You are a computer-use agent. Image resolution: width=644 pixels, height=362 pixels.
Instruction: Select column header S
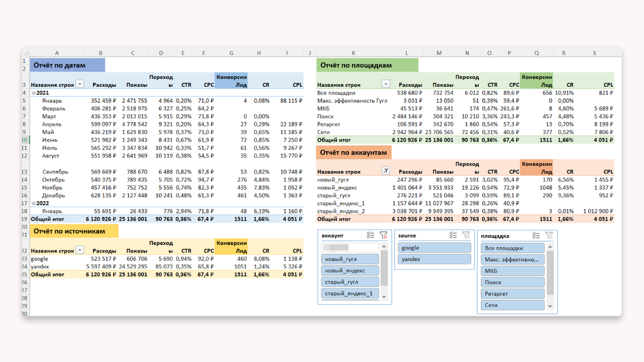coord(594,53)
